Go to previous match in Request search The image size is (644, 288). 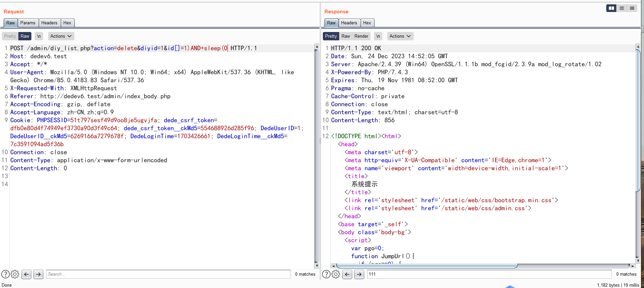pos(26,274)
